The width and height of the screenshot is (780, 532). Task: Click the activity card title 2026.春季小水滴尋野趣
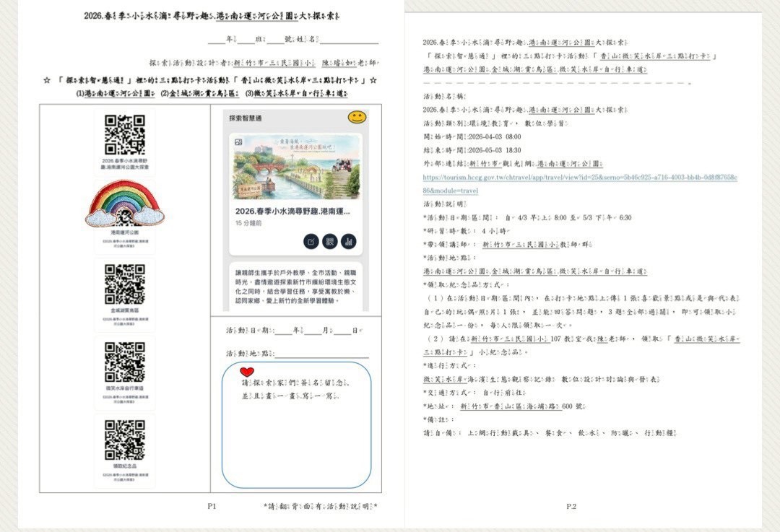pyautogui.click(x=292, y=212)
